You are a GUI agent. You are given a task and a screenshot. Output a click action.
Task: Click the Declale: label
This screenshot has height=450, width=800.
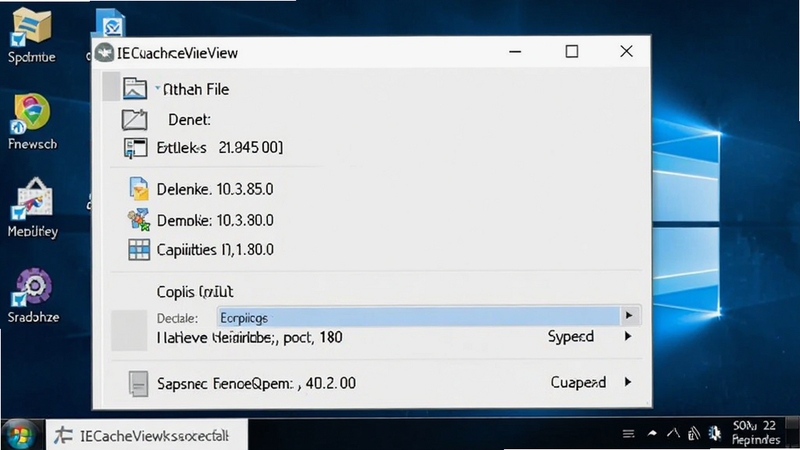[x=177, y=318]
